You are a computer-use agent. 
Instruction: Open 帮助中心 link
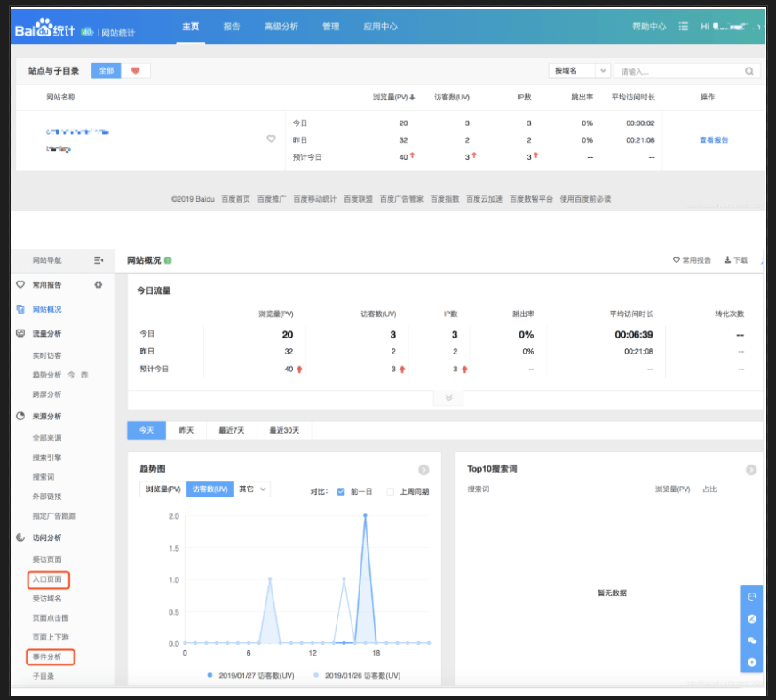click(x=649, y=27)
